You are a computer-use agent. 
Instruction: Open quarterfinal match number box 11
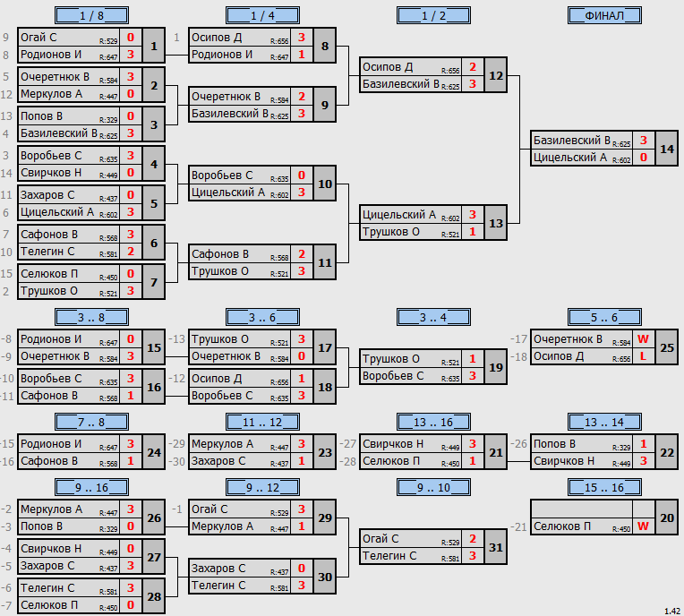point(325,262)
